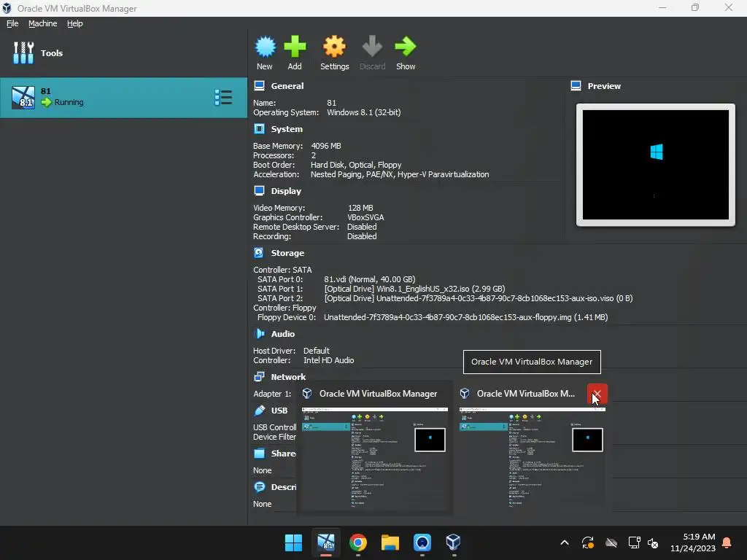
Task: Click Base Memory 4096 MB value
Action: 326,146
